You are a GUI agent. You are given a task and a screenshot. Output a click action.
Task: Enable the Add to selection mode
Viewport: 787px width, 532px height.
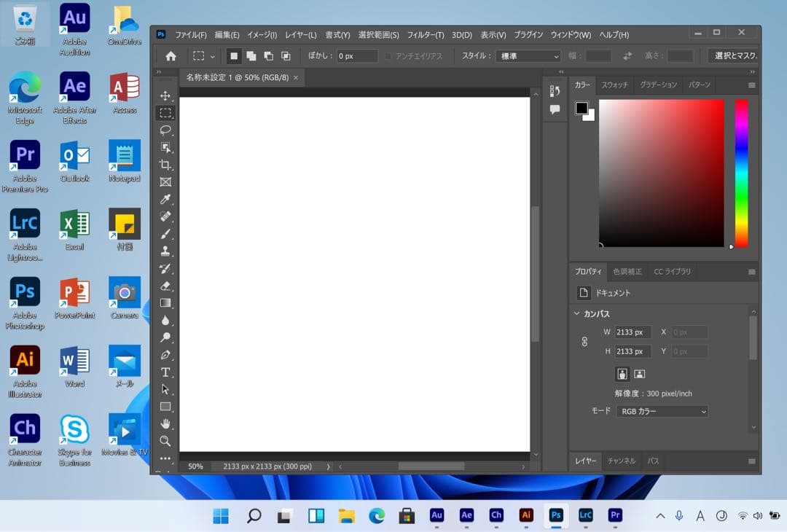coord(251,56)
